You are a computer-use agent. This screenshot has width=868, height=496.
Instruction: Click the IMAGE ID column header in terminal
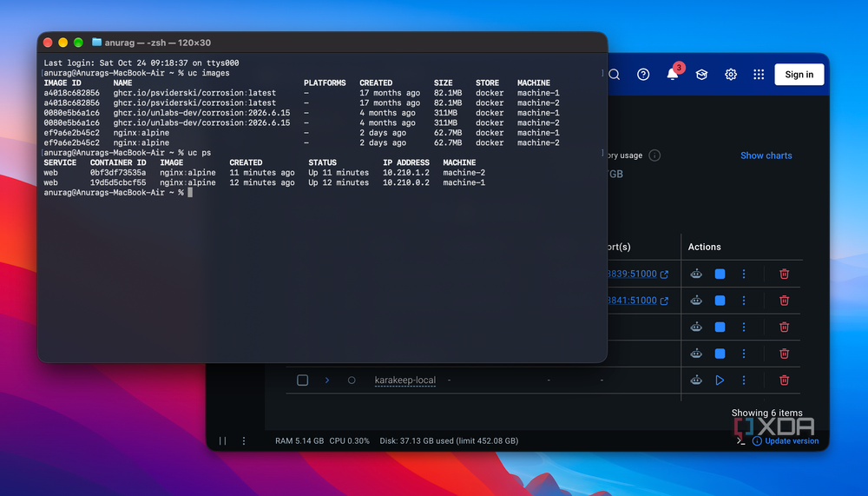(62, 83)
